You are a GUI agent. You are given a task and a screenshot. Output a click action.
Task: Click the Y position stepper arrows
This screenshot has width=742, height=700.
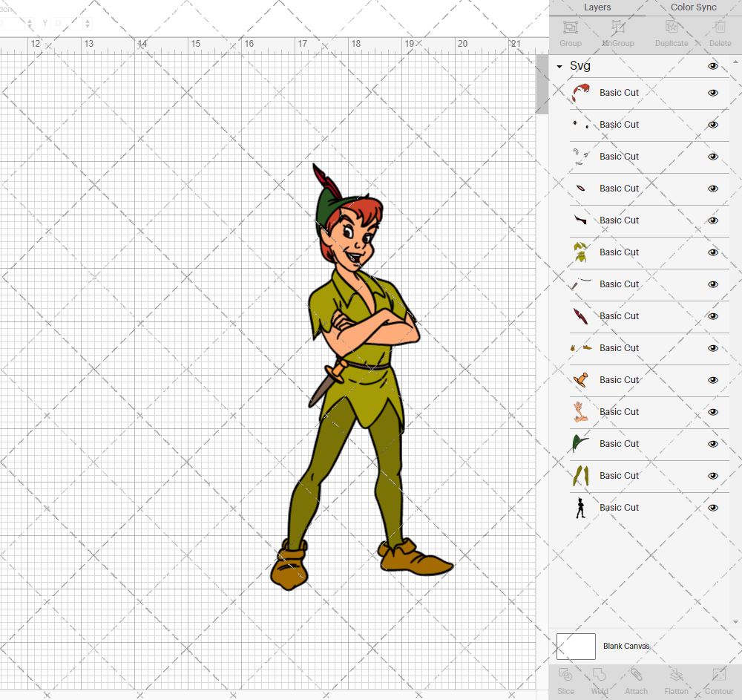pos(88,23)
